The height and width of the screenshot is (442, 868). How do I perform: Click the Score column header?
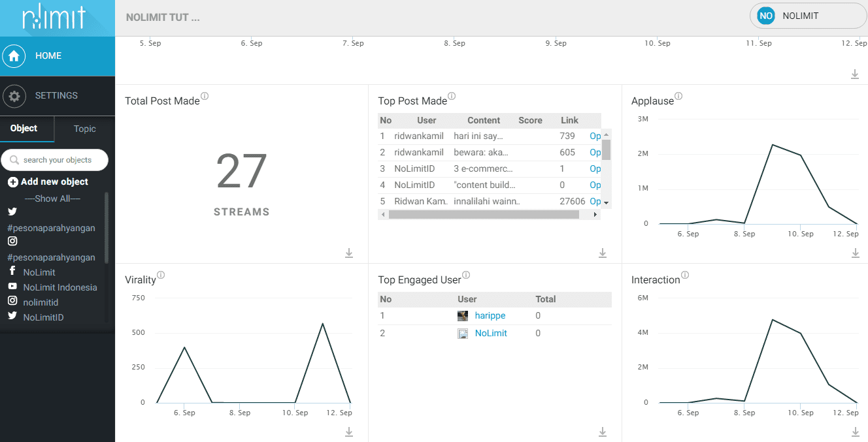[x=531, y=121]
